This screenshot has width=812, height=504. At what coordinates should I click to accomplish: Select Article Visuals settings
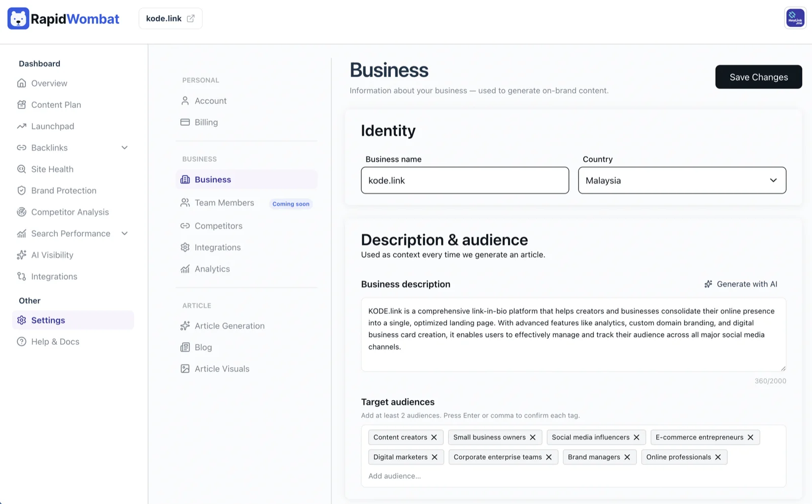click(x=222, y=369)
